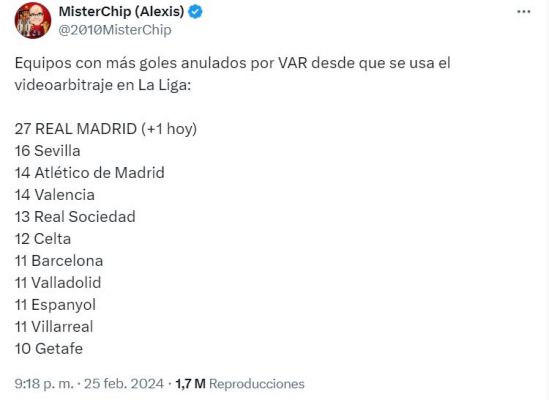Open the @2010MisterChip handle link
This screenshot has height=400, width=549.
pos(115,30)
